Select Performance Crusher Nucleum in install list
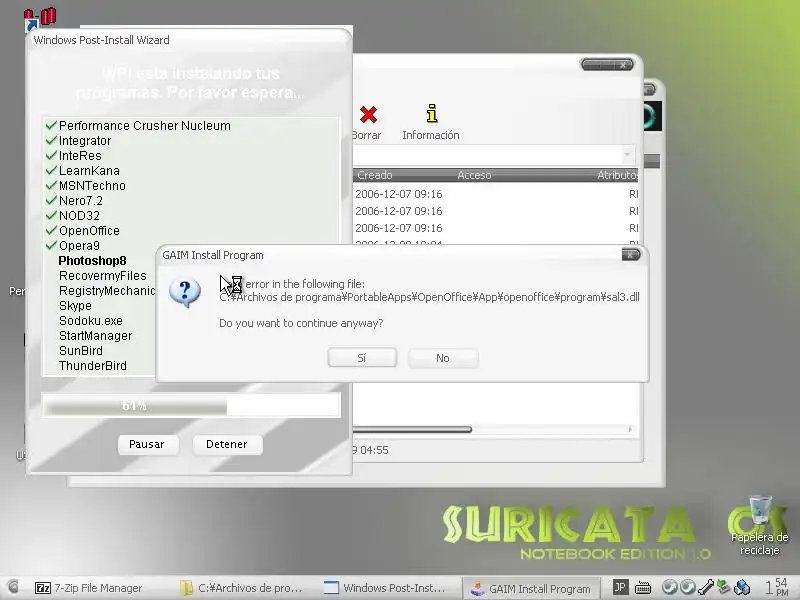800x600 pixels. pyautogui.click(x=144, y=126)
